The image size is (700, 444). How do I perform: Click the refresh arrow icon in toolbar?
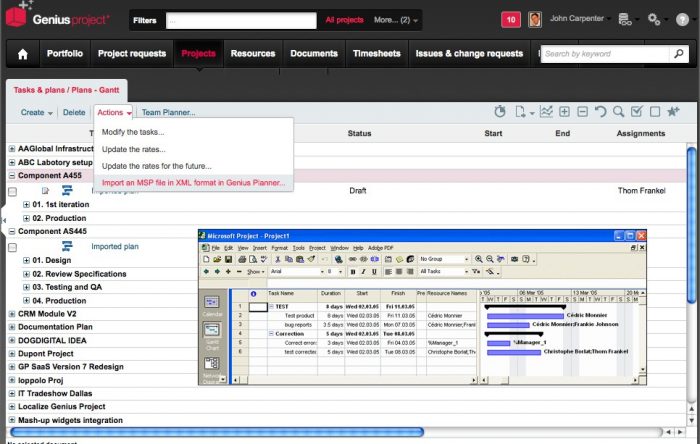pyautogui.click(x=600, y=112)
